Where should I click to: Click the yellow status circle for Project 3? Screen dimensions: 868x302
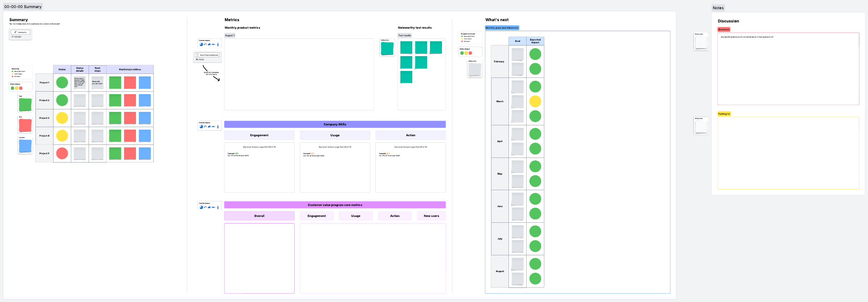[x=62, y=118]
